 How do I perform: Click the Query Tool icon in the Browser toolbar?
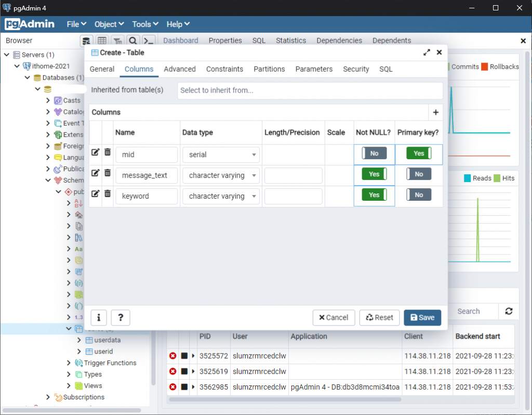pyautogui.click(x=86, y=41)
